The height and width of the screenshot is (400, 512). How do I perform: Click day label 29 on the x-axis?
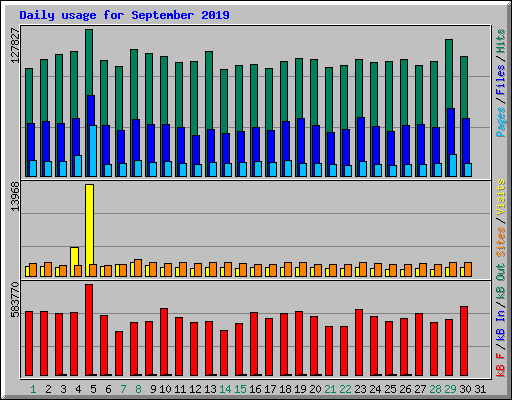coord(450,389)
